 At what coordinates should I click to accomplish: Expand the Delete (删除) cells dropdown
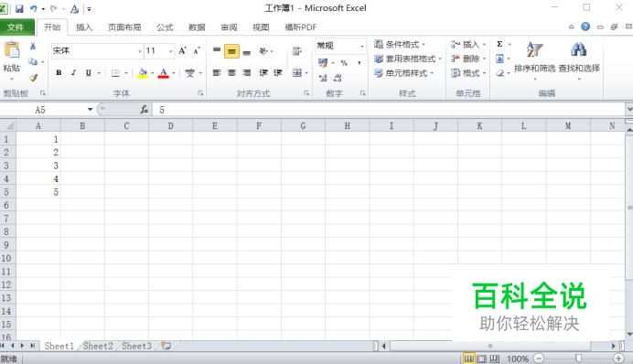pyautogui.click(x=485, y=59)
